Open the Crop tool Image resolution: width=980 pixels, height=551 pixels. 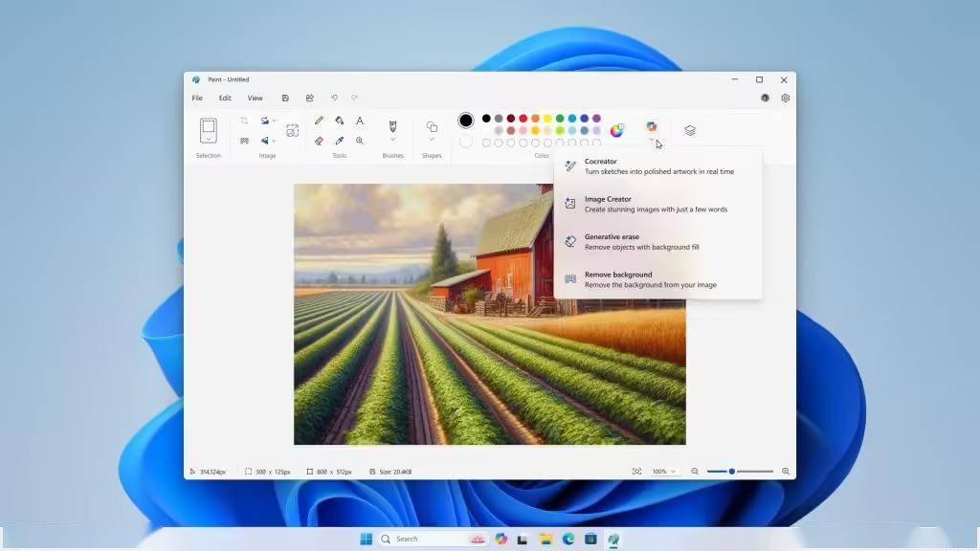245,121
